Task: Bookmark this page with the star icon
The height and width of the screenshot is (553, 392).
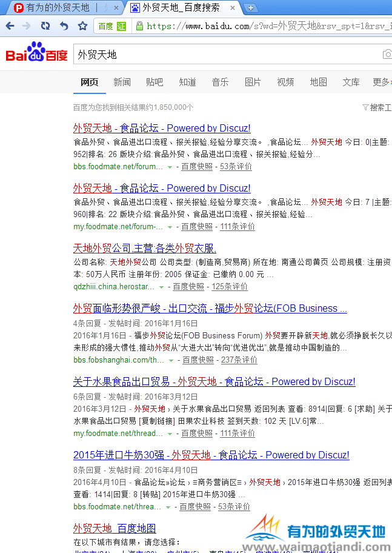Action: pos(83,26)
